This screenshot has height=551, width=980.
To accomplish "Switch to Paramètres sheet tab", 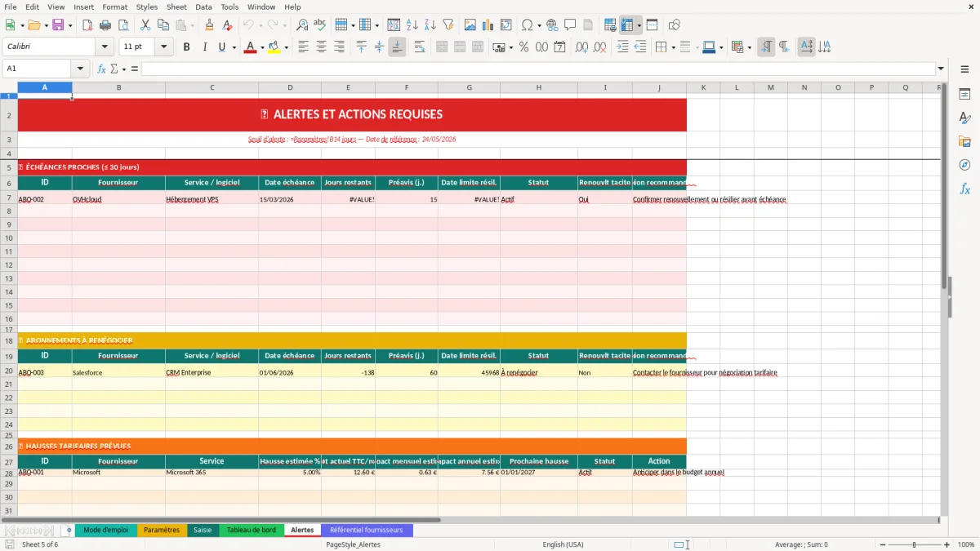I will (162, 530).
